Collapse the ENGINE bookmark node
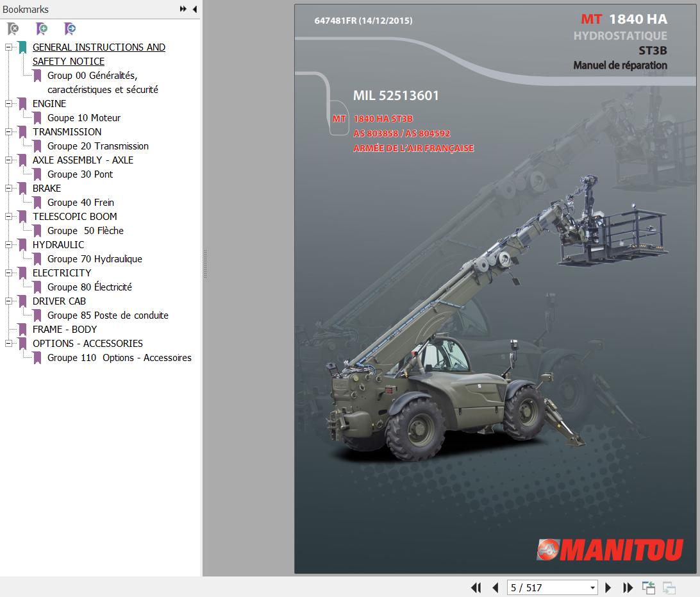This screenshot has width=700, height=597. [x=8, y=104]
